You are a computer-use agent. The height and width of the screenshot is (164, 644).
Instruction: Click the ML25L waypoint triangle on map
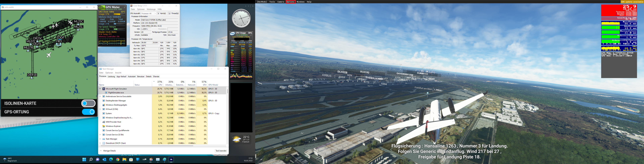click(78, 29)
